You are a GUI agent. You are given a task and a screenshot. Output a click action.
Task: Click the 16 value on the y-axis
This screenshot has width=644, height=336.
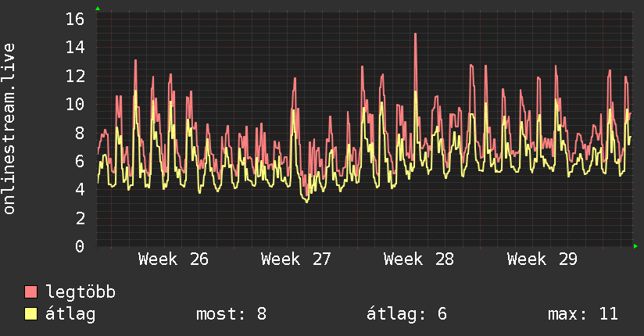75,19
